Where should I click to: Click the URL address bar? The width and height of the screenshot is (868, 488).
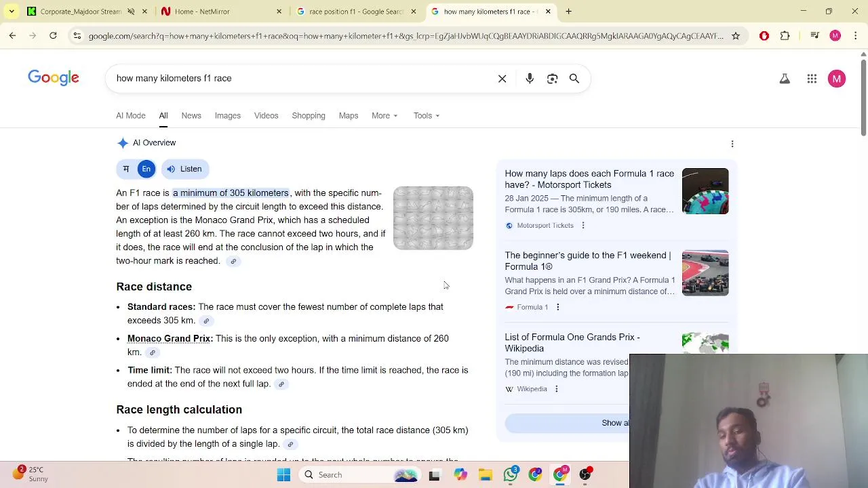406,36
